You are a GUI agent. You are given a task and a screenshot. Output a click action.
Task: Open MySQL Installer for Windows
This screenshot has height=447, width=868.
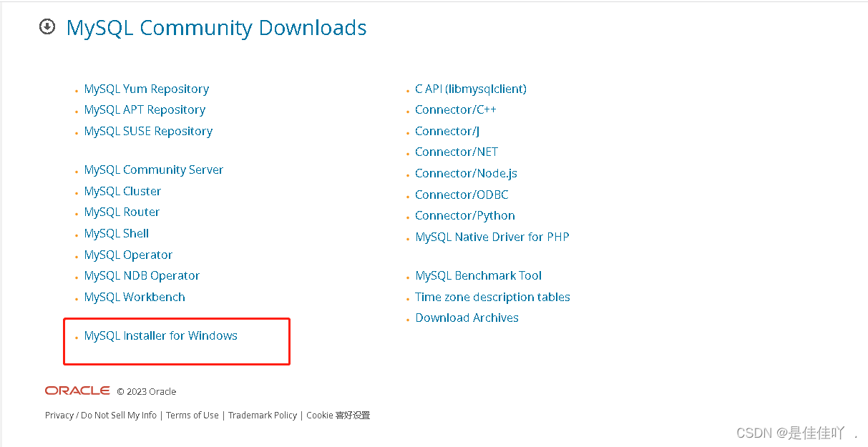click(161, 335)
